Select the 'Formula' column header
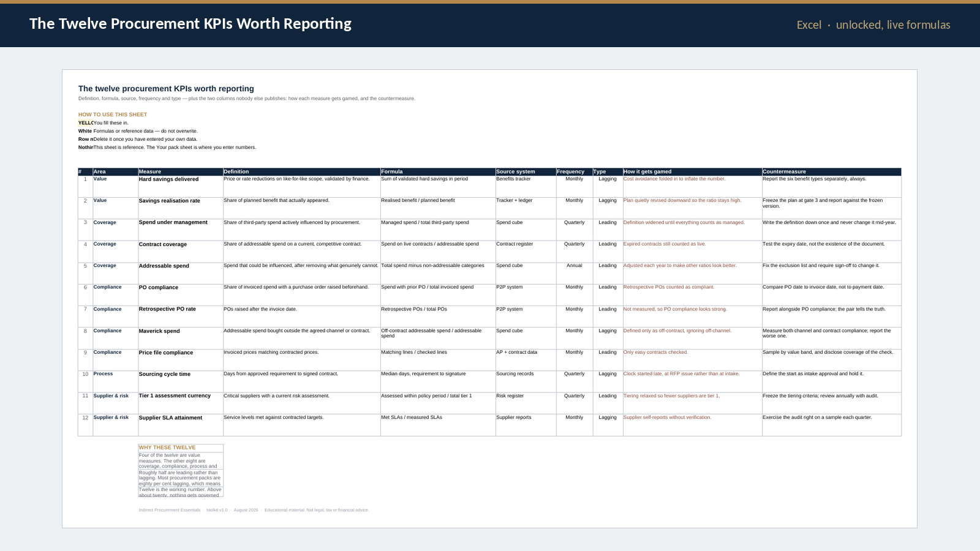Viewport: 980px width, 551px height. point(438,172)
